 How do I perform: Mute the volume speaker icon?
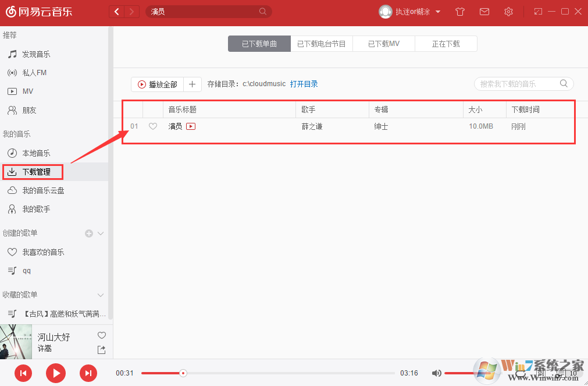(437, 373)
